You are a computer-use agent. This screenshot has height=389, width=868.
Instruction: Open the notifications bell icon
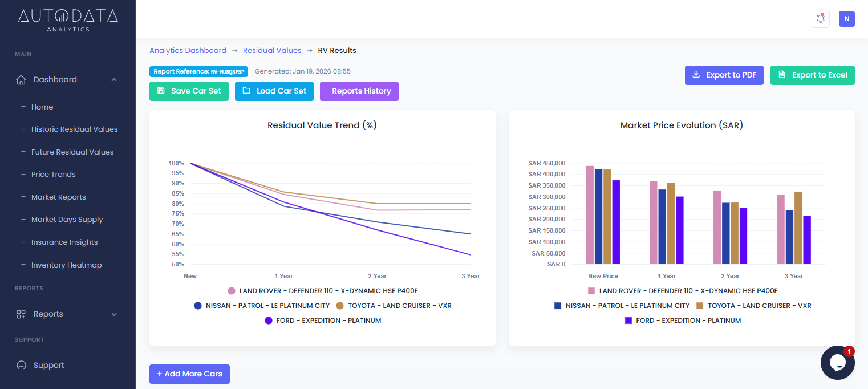[x=820, y=19]
